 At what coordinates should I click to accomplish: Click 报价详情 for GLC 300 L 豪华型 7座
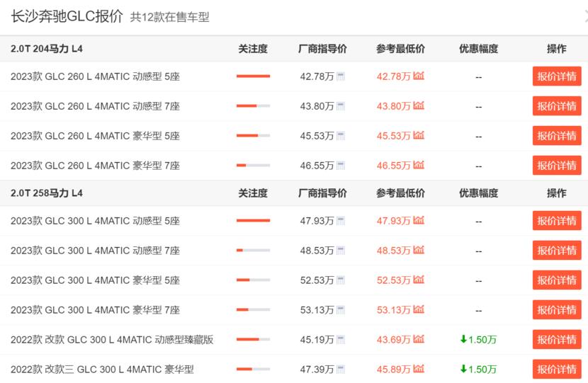click(x=557, y=310)
